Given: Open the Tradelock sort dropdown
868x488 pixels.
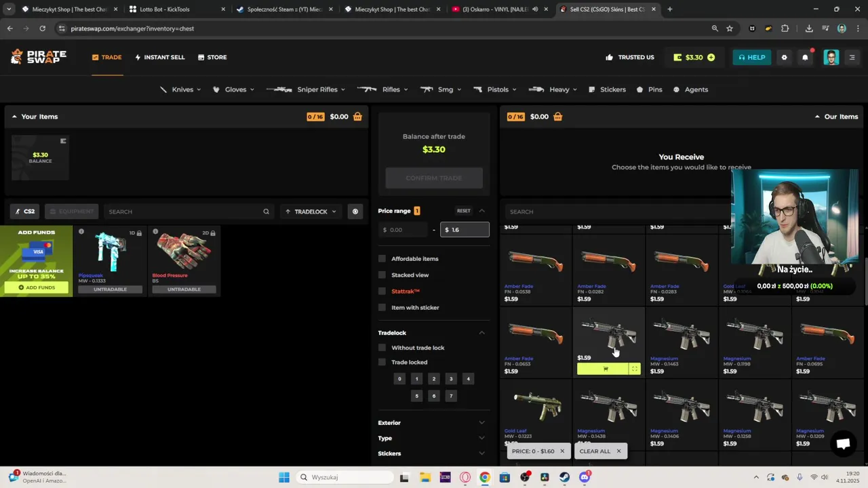Looking at the screenshot, I should point(311,211).
